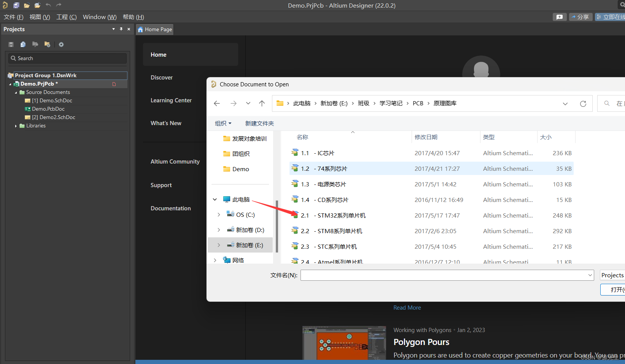Viewport: 625px width, 364px height.
Task: Click the Projects panel Search field
Action: 67,58
